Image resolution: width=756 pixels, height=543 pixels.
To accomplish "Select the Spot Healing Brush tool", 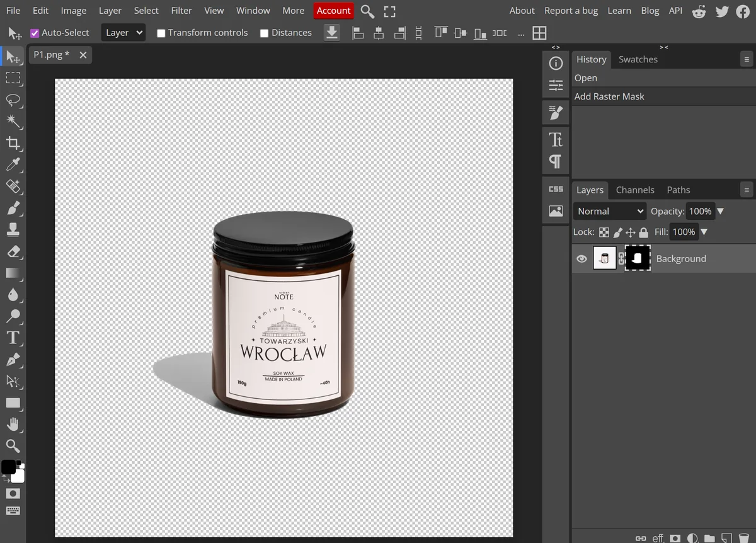I will pyautogui.click(x=13, y=186).
